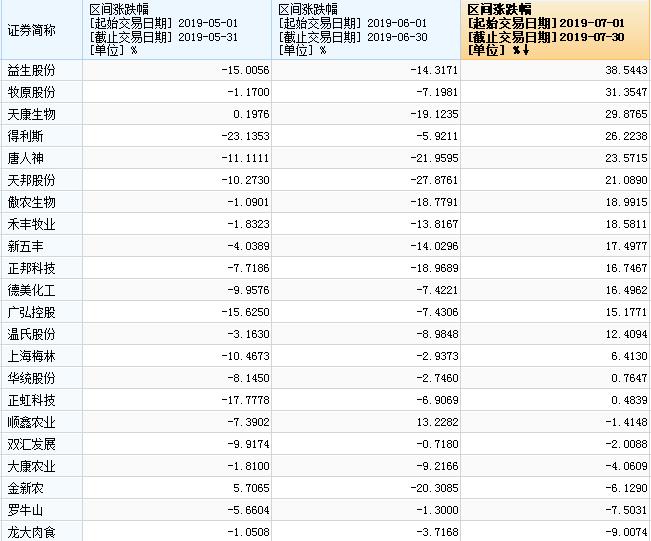Select July value -7.5031 for 罗牛山

(x=626, y=510)
